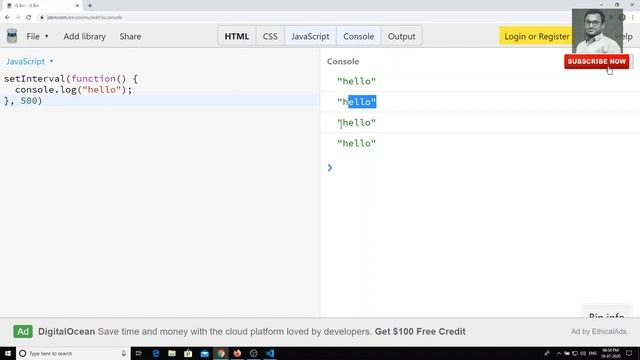Open the JavaScript language dropdown
Image resolution: width=640 pixels, height=360 pixels.
29,61
